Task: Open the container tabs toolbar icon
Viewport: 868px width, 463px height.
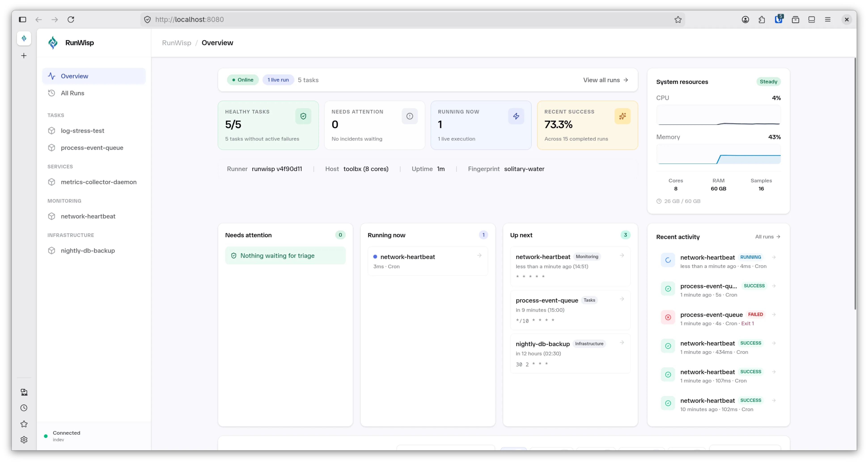Action: point(796,19)
